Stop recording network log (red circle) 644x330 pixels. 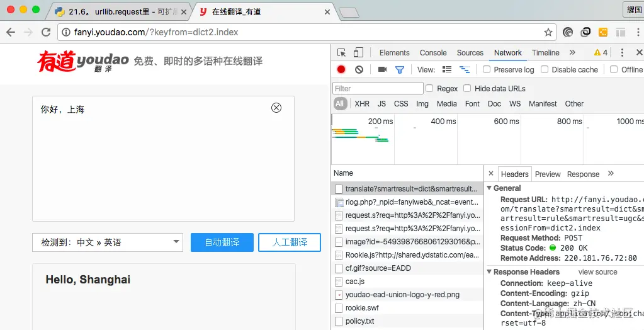341,69
